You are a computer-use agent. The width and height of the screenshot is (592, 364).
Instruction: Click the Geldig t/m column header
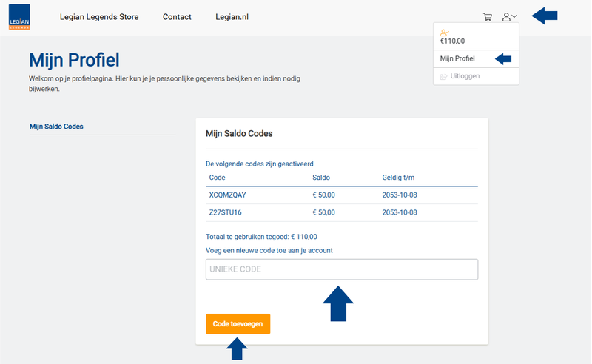click(398, 178)
